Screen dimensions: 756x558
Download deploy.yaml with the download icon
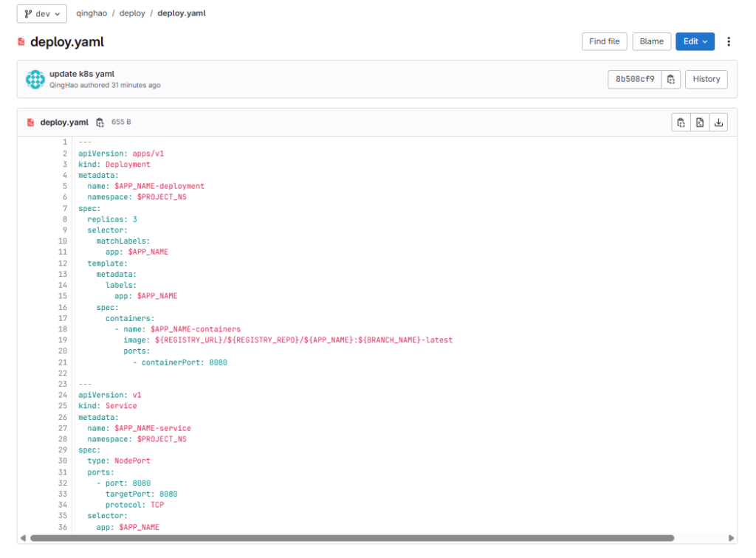coord(718,123)
